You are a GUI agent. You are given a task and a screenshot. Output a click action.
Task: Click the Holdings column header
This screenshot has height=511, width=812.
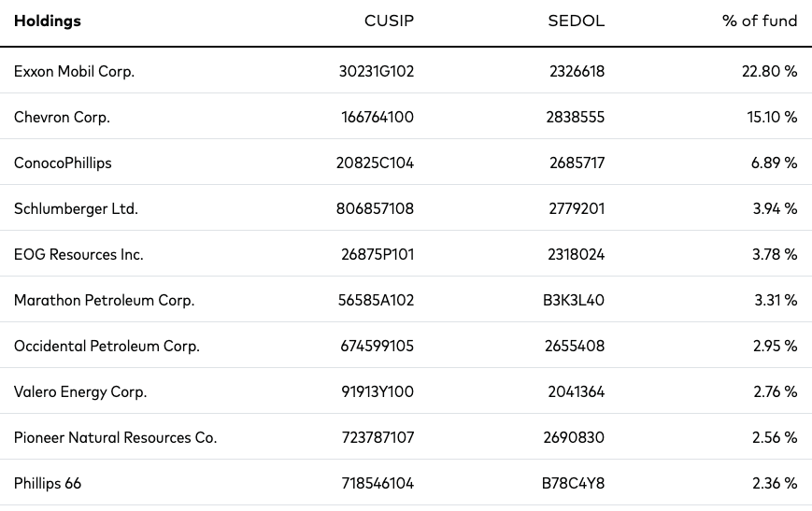coord(47,21)
